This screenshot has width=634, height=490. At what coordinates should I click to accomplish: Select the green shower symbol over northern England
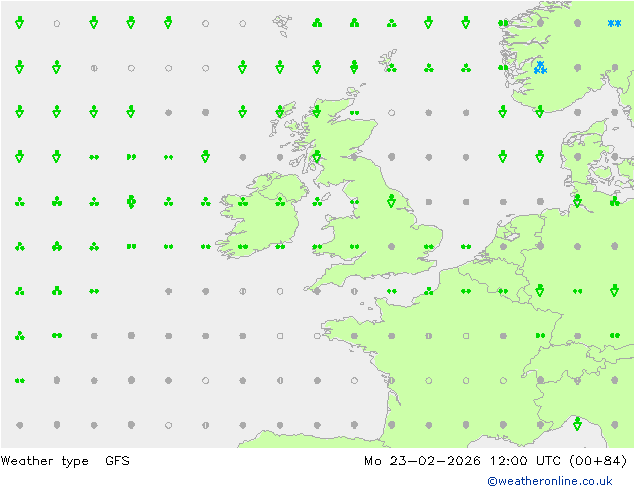click(x=391, y=201)
